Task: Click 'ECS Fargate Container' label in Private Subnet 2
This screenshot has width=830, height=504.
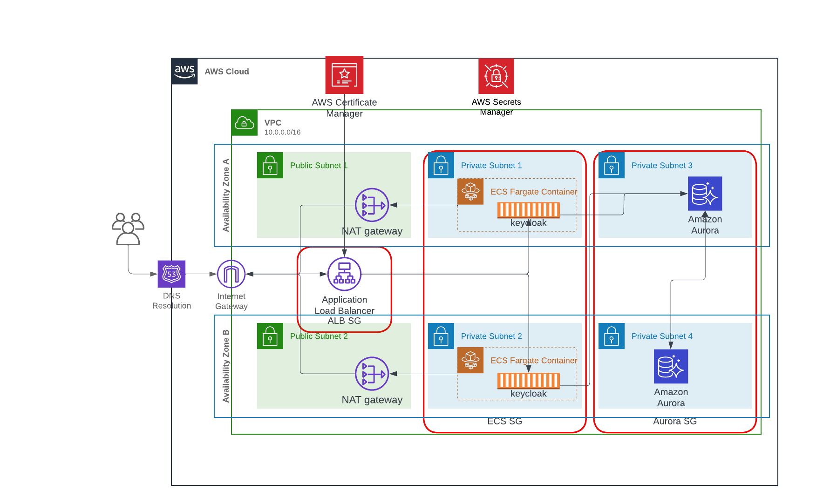Action: pyautogui.click(x=534, y=361)
